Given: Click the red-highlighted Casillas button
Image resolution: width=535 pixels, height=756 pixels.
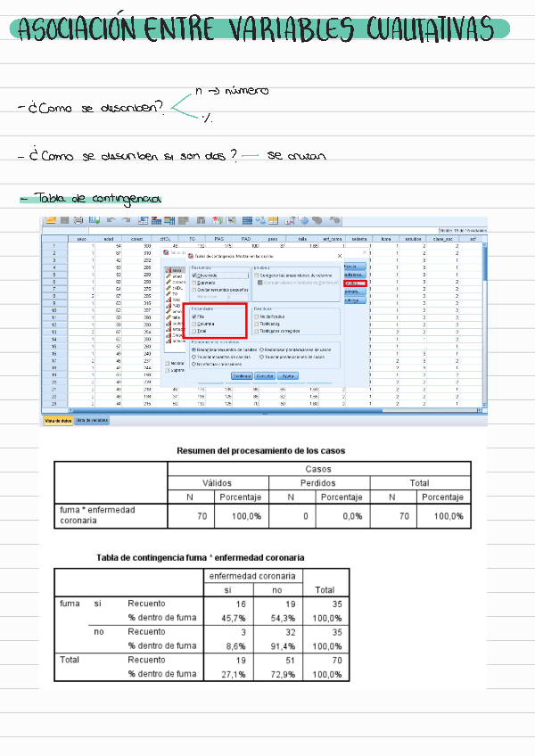Looking at the screenshot, I should 355,283.
